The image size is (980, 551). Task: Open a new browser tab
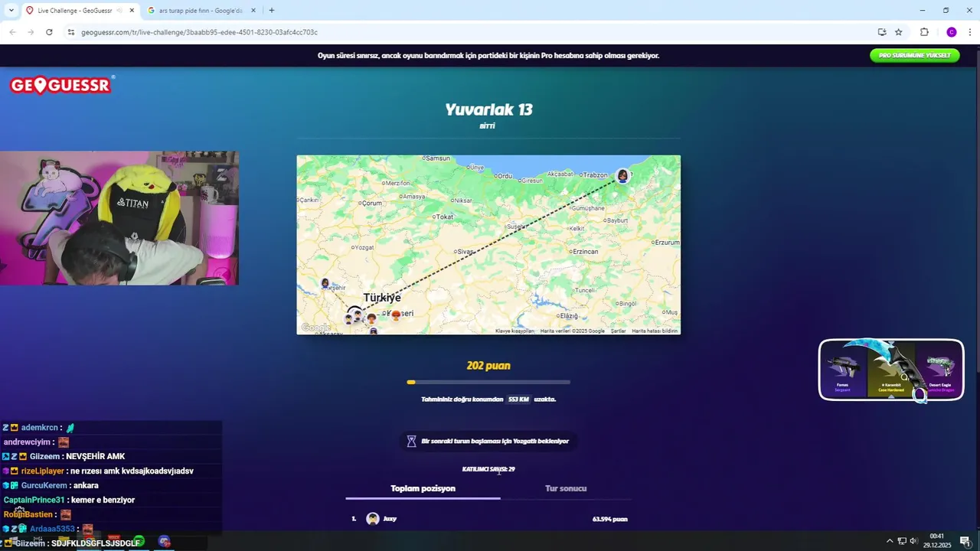[272, 11]
